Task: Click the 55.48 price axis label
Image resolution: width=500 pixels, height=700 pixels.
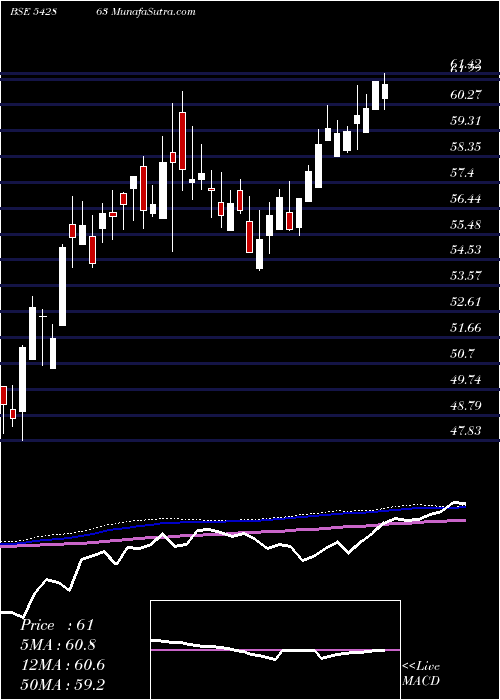Action: [466, 224]
